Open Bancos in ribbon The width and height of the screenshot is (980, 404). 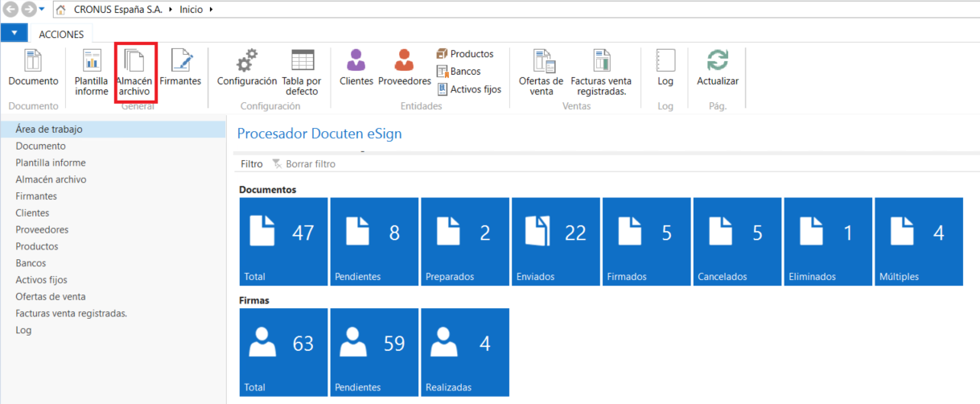459,72
